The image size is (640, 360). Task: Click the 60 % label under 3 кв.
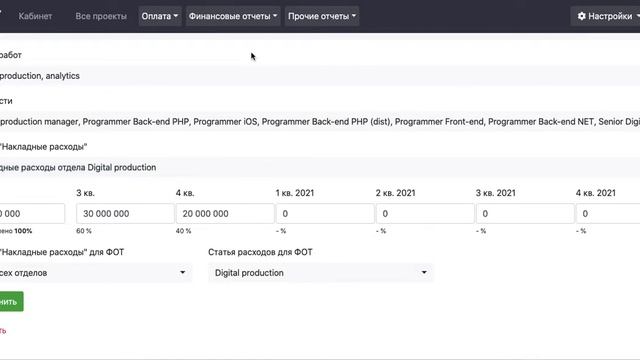pyautogui.click(x=84, y=231)
